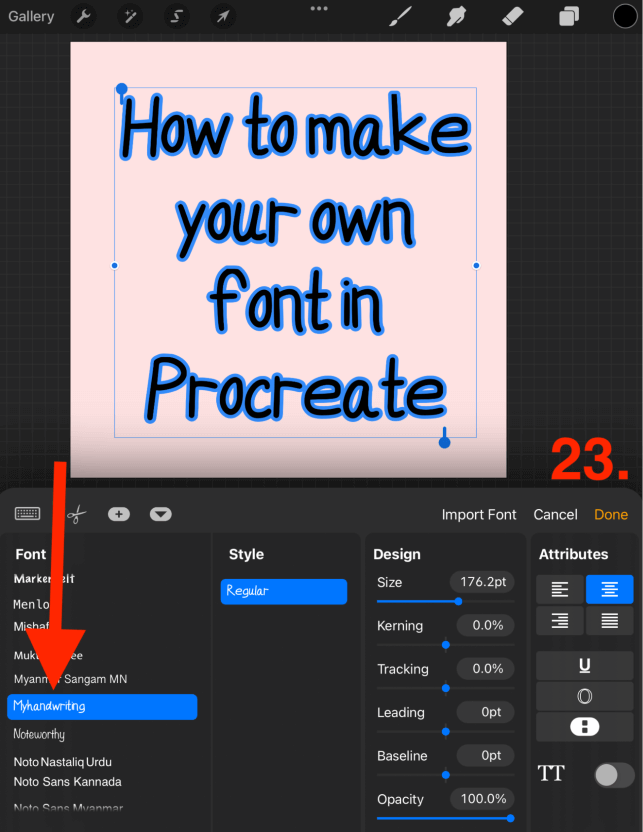
Task: Set text alignment to center
Action: coord(610,589)
